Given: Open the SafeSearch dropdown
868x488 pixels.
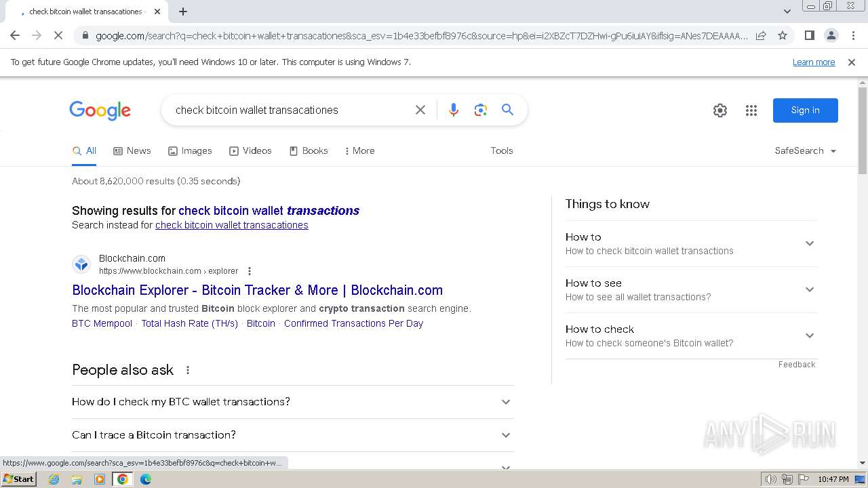Looking at the screenshot, I should pyautogui.click(x=806, y=150).
